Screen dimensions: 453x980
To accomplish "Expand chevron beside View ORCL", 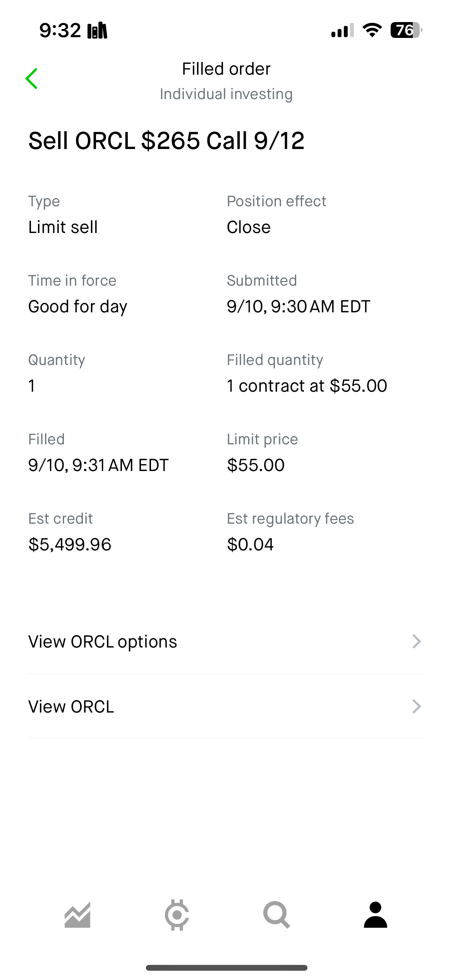I will (417, 706).
